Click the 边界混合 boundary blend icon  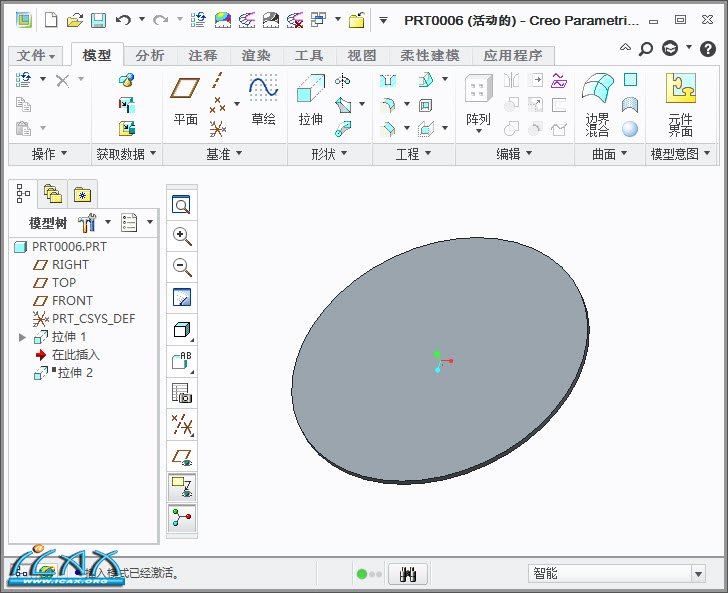coord(598,100)
